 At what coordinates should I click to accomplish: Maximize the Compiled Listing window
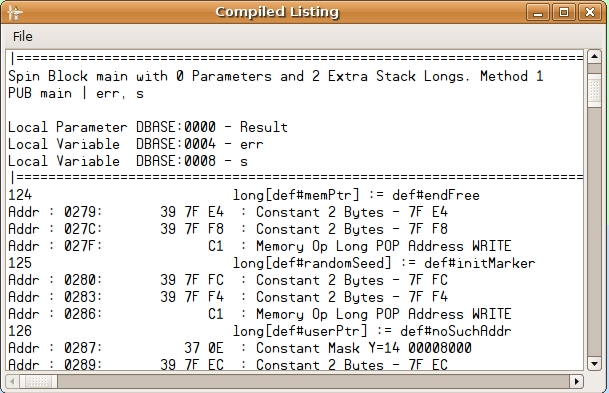[x=564, y=12]
